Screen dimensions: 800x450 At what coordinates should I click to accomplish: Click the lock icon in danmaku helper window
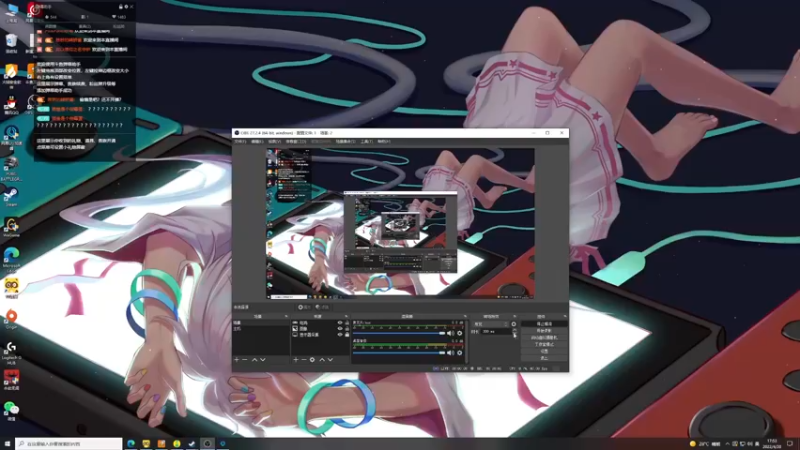[x=121, y=7]
